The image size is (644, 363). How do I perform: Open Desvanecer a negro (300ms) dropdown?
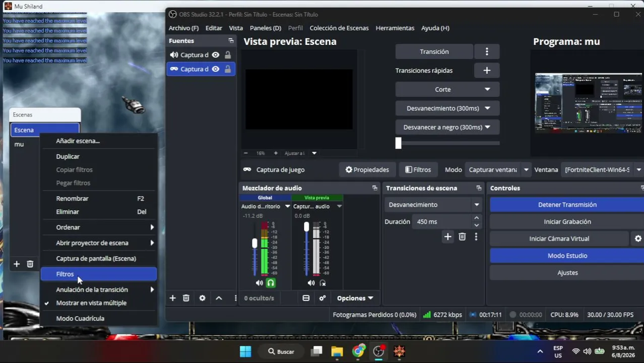click(447, 127)
